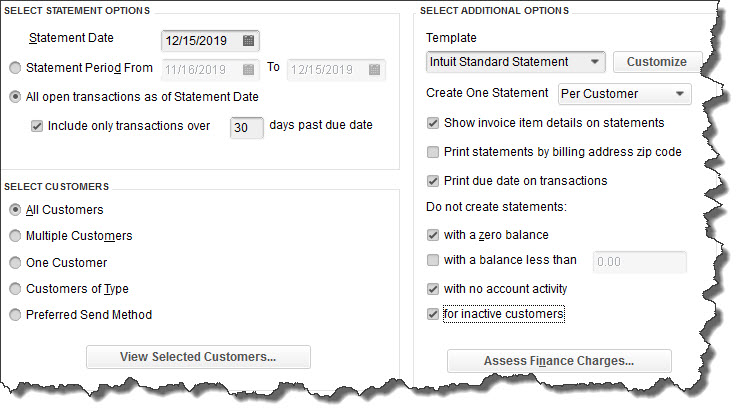Viewport: 746px width, 420px height.
Task: Click View Selected Customers button
Action: [198, 357]
